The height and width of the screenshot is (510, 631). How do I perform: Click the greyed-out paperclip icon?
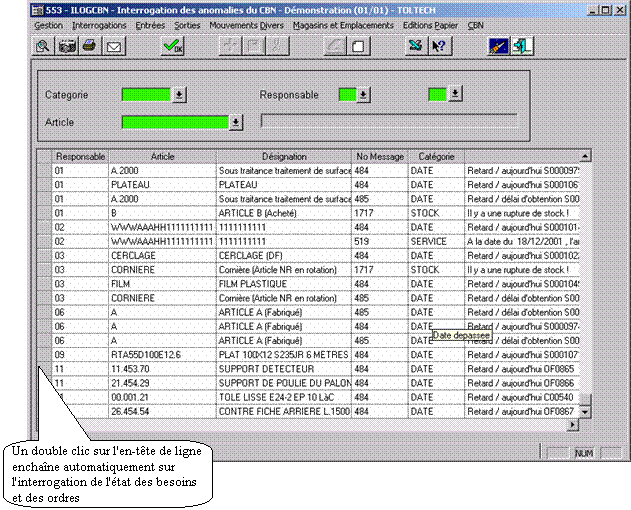click(x=277, y=46)
